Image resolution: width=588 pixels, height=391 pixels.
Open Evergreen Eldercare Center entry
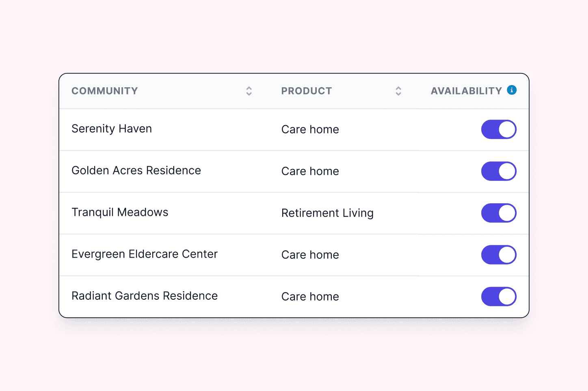pyautogui.click(x=145, y=254)
